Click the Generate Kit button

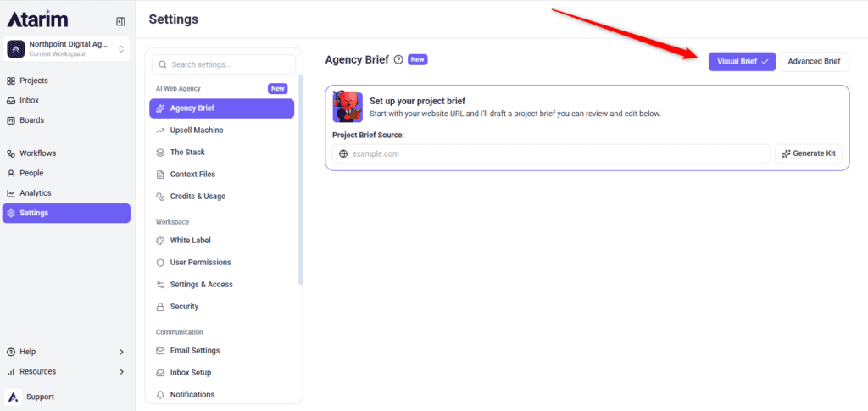(x=809, y=153)
